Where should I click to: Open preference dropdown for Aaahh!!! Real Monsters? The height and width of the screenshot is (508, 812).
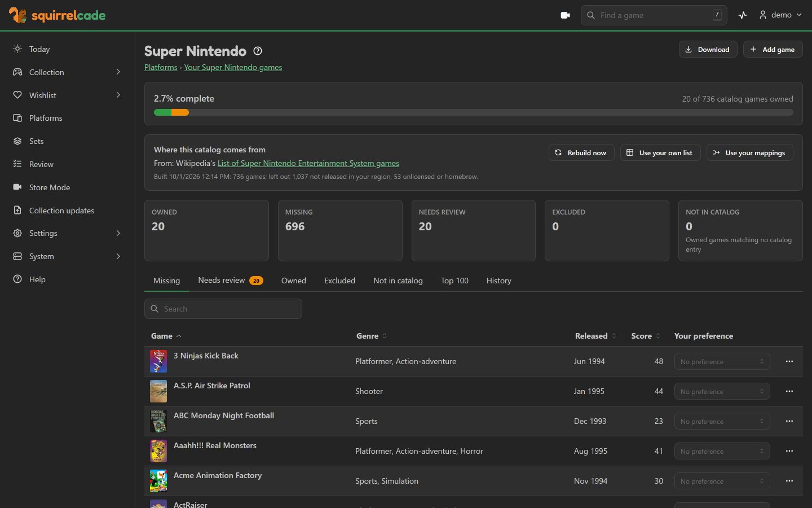[x=722, y=451]
